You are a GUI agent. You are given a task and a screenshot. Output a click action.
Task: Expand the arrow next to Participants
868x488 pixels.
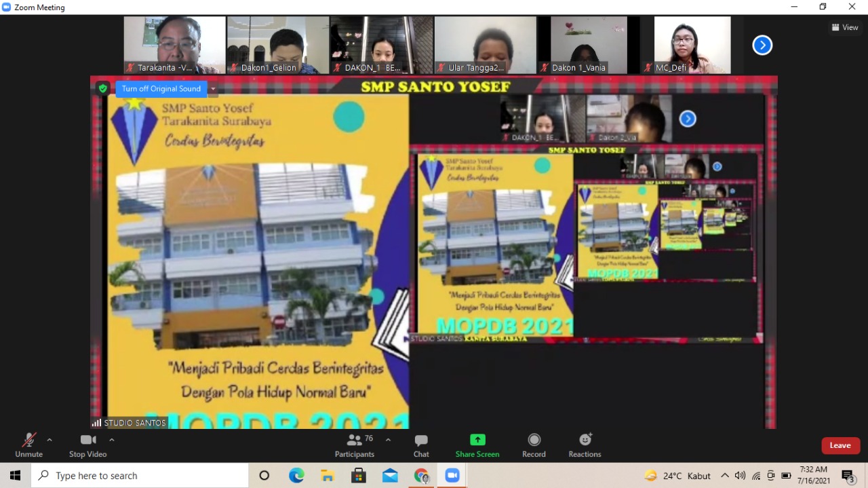pyautogui.click(x=388, y=440)
